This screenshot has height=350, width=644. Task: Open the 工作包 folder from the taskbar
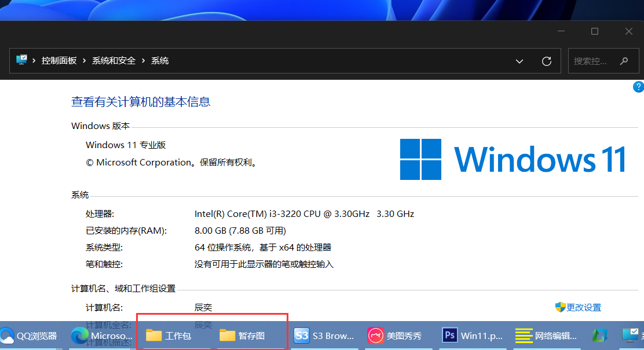point(168,336)
